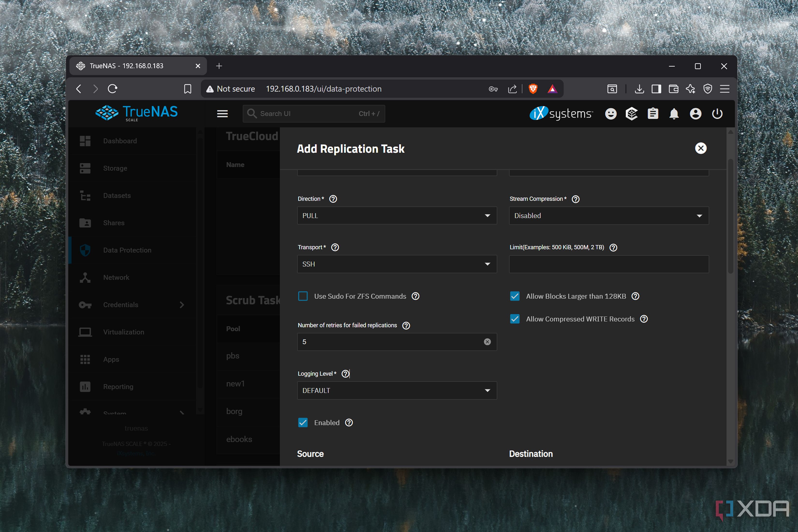Click the Limit input field

[x=609, y=264]
